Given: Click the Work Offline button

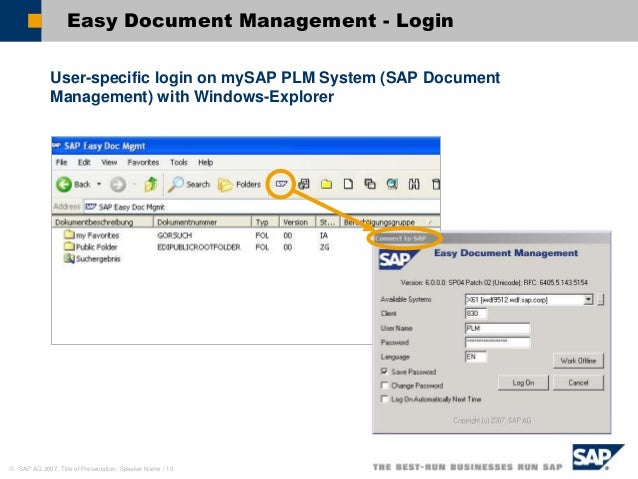Looking at the screenshot, I should [x=578, y=361].
